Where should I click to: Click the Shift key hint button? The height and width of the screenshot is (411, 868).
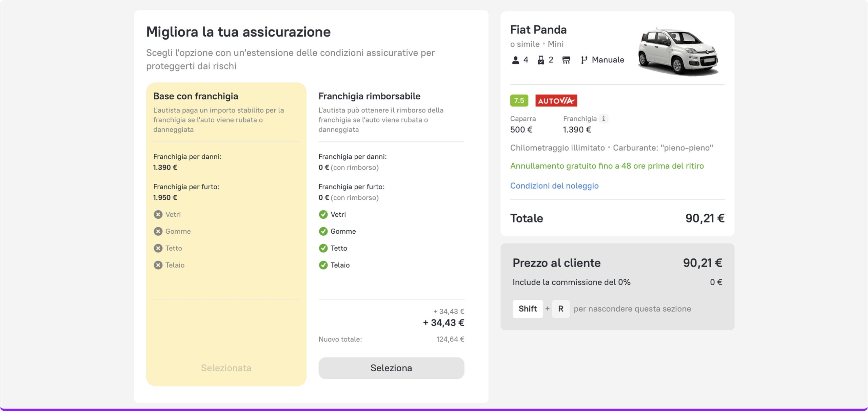(x=527, y=309)
